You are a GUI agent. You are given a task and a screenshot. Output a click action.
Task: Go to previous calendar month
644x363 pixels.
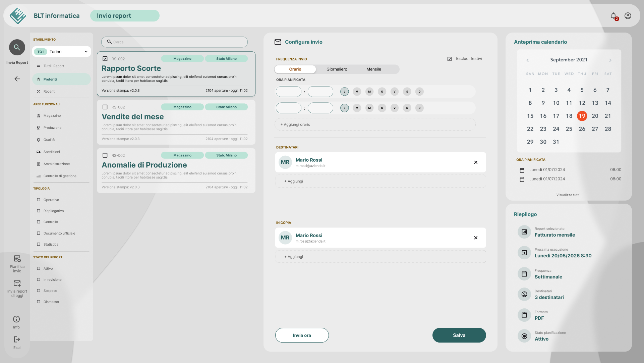(x=528, y=60)
